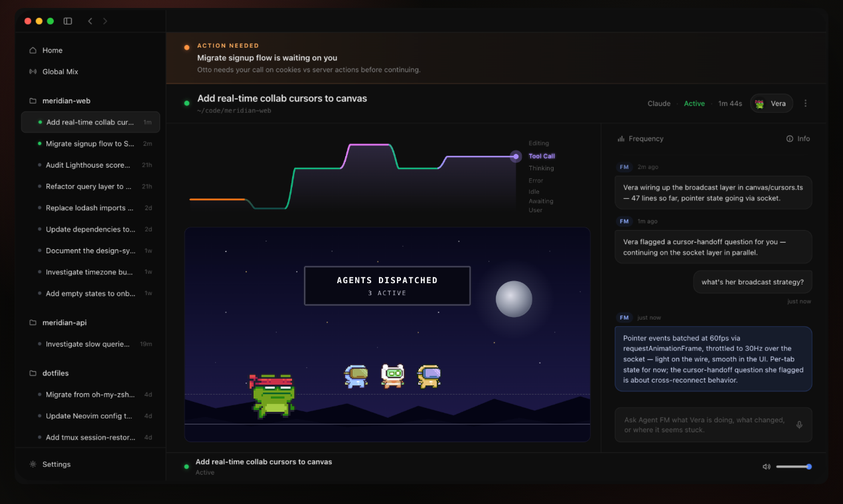
Task: Open message about broadcast layer in canvas/cursors.ts
Action: click(713, 193)
